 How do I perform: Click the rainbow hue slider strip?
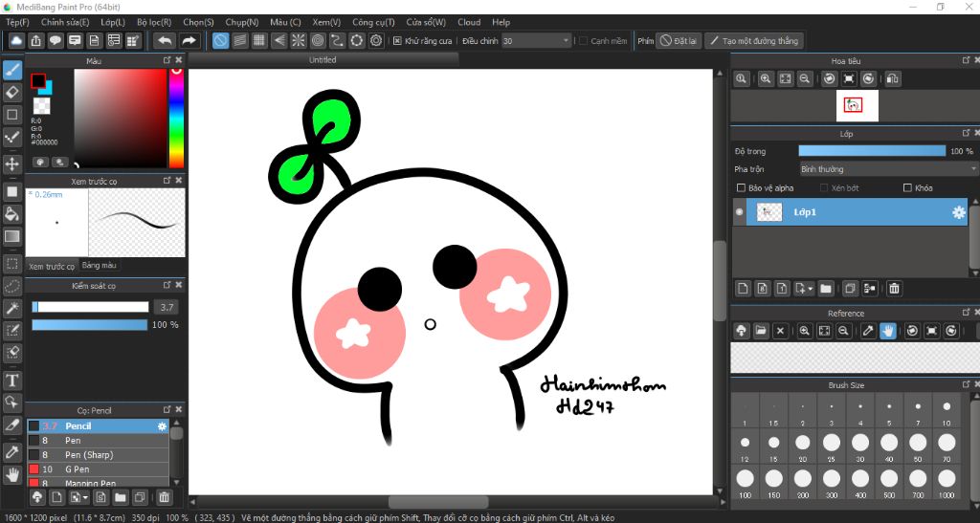pos(176,120)
